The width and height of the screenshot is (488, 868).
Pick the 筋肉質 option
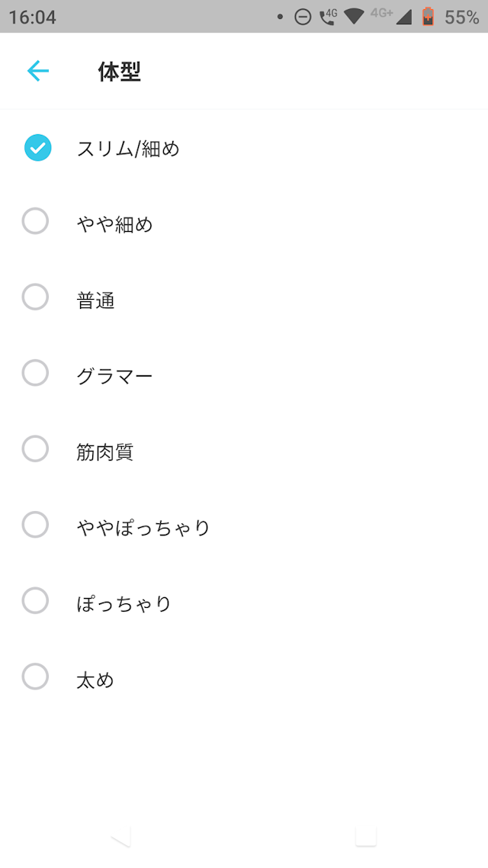pos(35,448)
